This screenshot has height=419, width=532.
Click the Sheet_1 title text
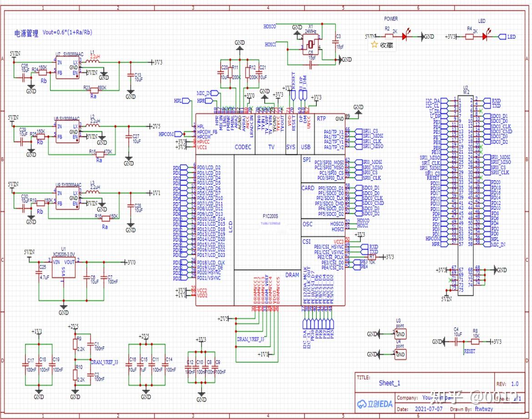coord(390,383)
